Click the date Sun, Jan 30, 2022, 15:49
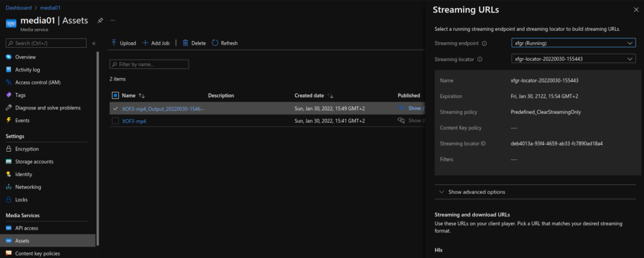Image resolution: width=644 pixels, height=258 pixels. (x=330, y=108)
